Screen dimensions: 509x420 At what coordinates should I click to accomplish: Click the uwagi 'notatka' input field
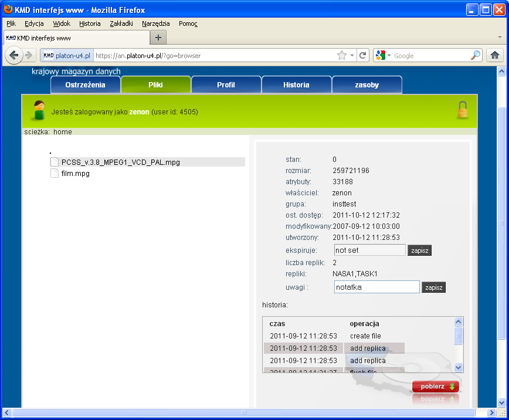[377, 287]
